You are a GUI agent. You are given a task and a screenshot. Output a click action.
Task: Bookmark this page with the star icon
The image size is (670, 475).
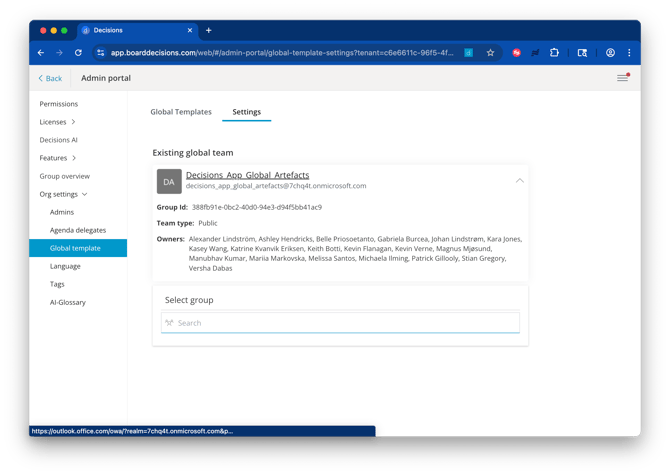(x=490, y=53)
